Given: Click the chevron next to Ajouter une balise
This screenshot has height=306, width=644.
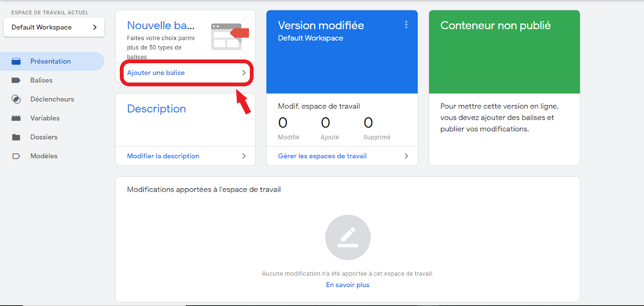Looking at the screenshot, I should (244, 73).
